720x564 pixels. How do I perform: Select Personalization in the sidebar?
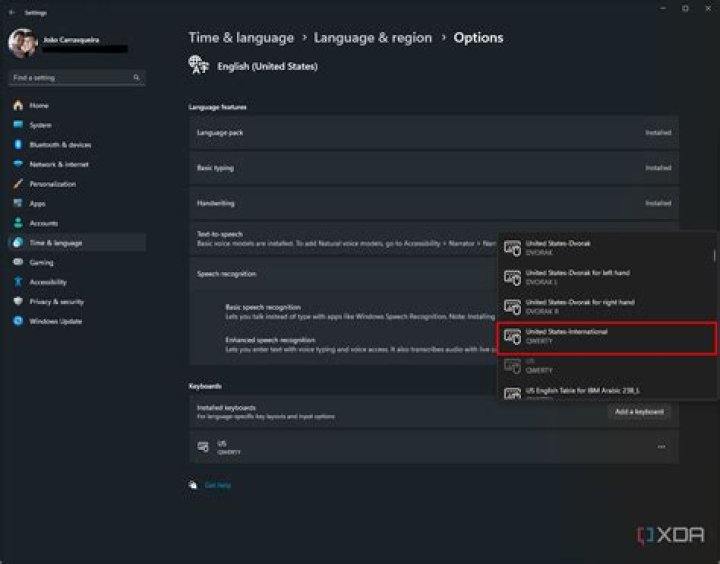(77, 184)
